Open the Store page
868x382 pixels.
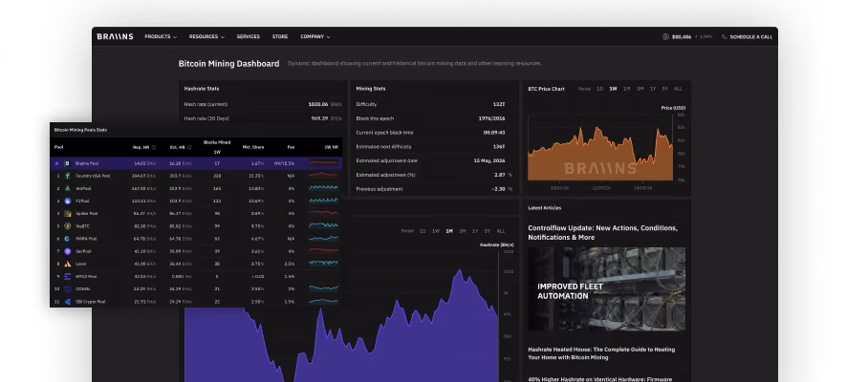280,36
